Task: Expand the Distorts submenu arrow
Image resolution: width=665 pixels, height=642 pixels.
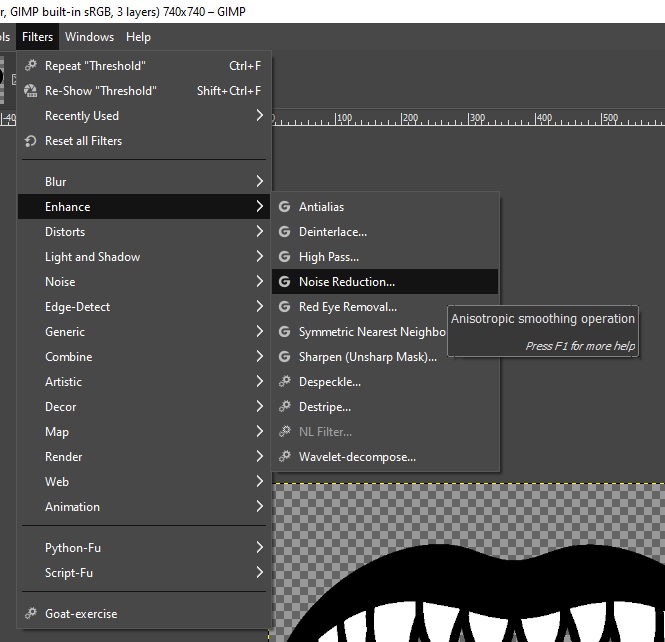Action: pos(260,232)
